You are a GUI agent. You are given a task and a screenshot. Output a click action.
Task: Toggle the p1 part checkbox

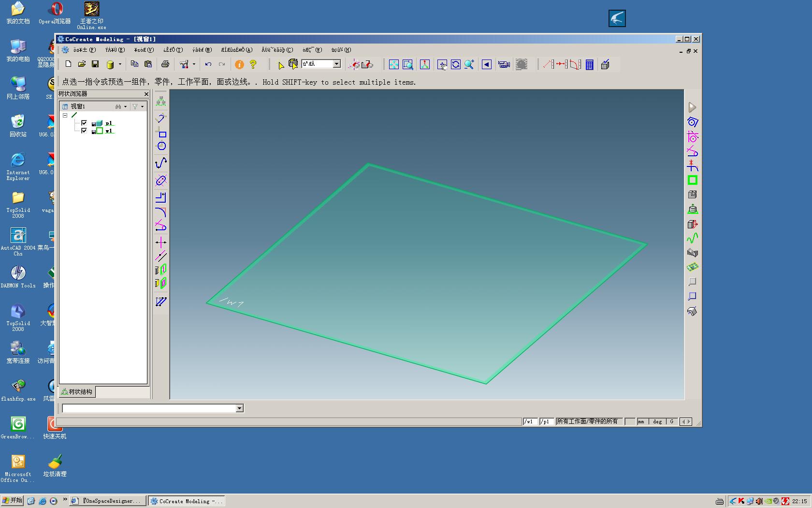(84, 123)
